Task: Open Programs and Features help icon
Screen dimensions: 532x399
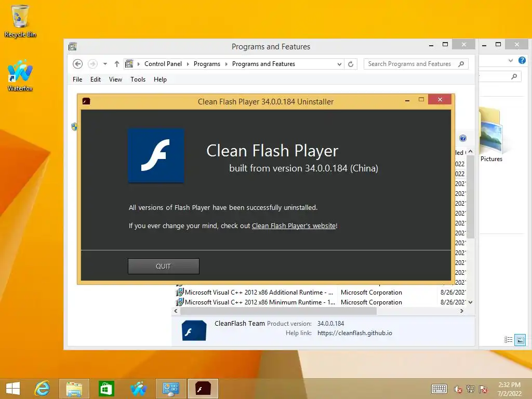Action: (x=463, y=138)
